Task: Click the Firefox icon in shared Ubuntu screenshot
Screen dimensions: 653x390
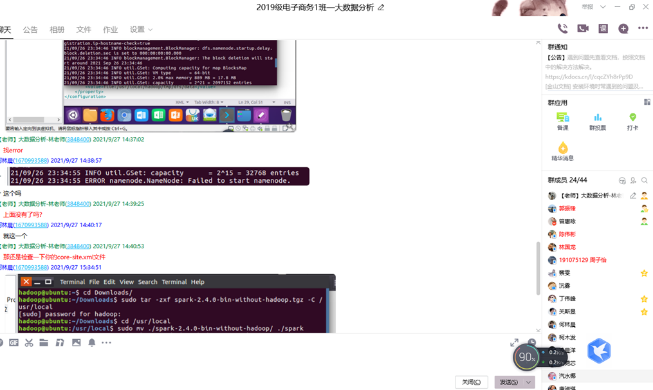Action: click(x=107, y=115)
